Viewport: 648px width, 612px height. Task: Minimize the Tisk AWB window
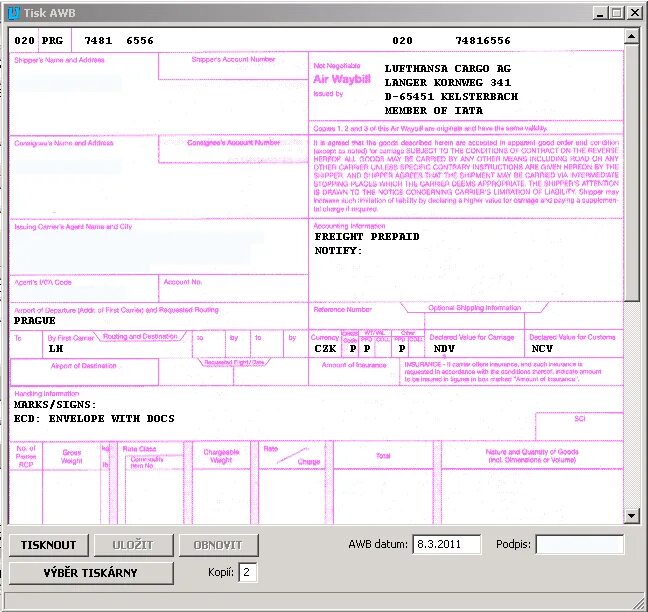pos(600,13)
